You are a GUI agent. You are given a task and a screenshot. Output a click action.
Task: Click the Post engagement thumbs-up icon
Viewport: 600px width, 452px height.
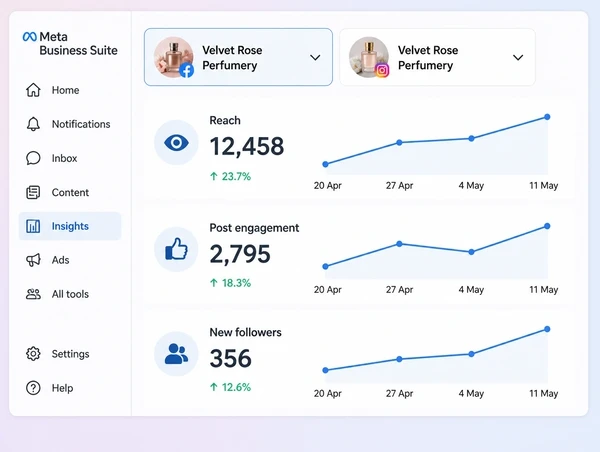pos(176,249)
